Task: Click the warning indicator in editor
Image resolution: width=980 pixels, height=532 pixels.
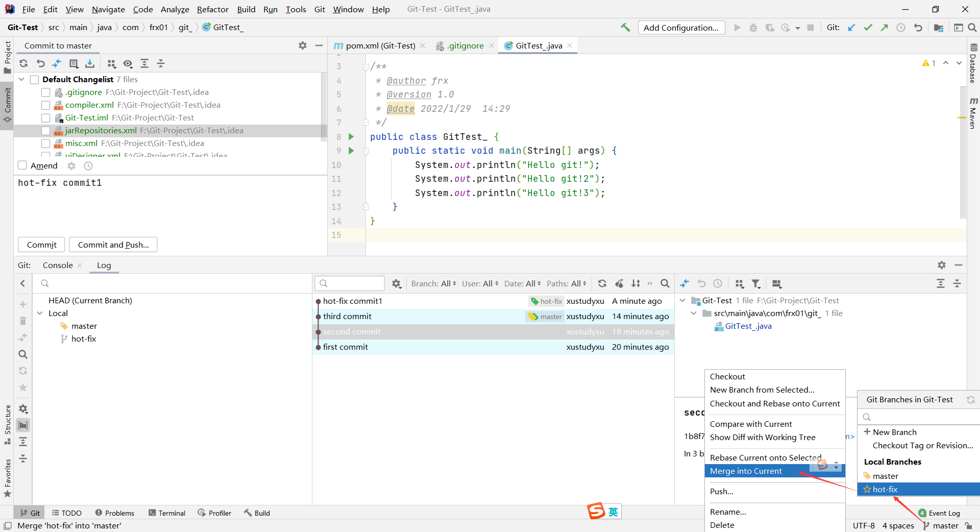Action: point(929,63)
